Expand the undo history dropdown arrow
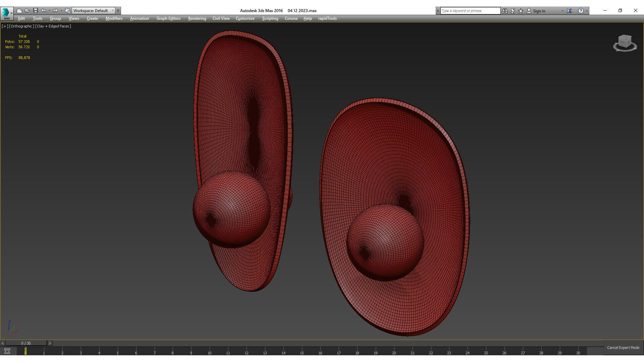Screen dimensions: 644x362 (x=50, y=11)
